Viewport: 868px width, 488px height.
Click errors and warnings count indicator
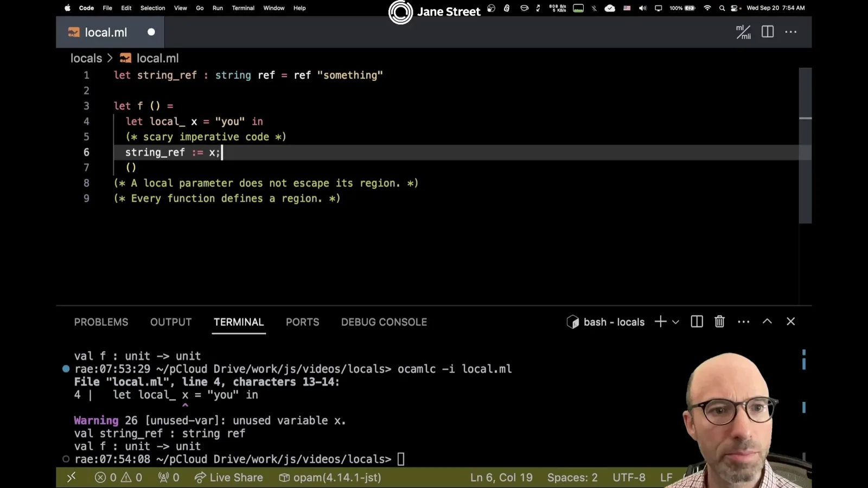(118, 477)
